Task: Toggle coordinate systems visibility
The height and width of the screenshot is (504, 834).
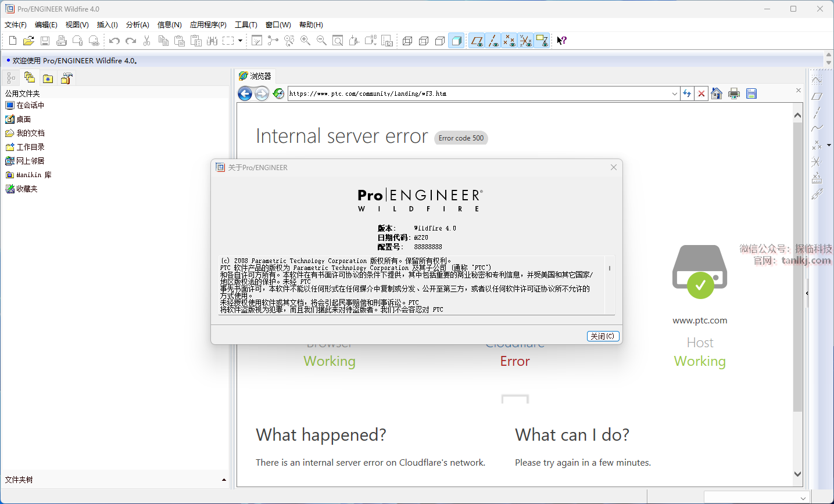Action: [525, 41]
